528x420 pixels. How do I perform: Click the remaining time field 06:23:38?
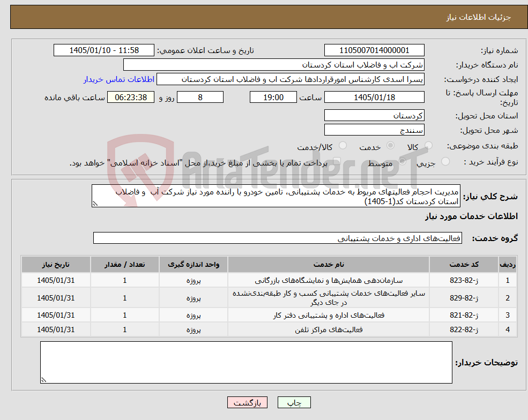pos(131,97)
